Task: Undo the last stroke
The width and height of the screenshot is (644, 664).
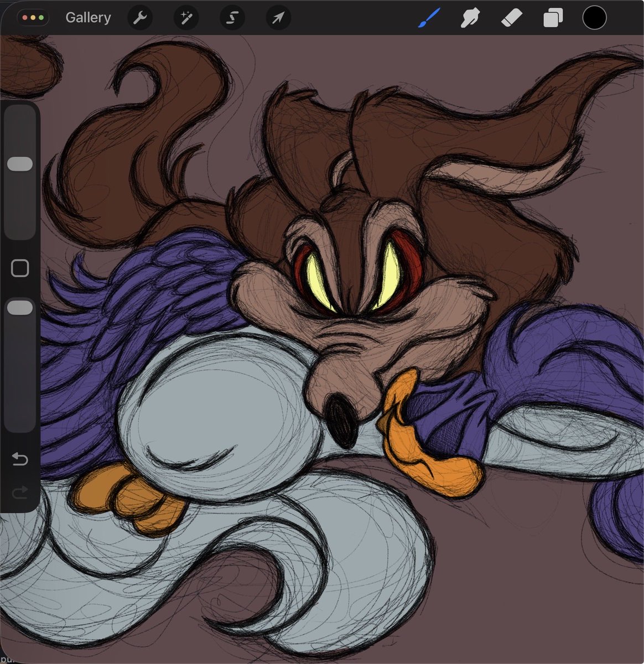Action: [x=20, y=459]
